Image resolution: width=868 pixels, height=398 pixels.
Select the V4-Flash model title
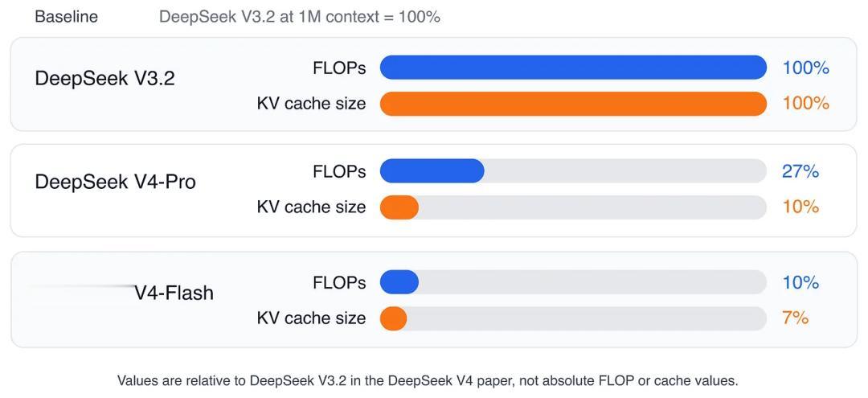point(174,293)
